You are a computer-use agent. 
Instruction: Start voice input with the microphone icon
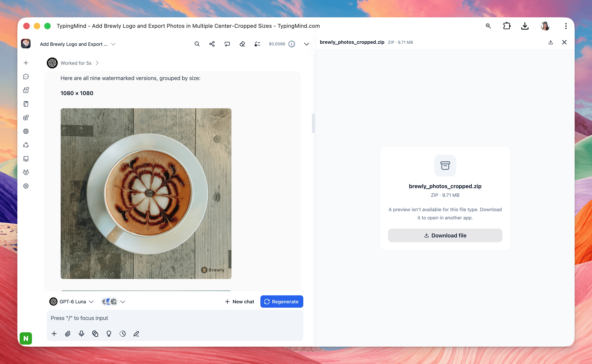click(x=81, y=333)
